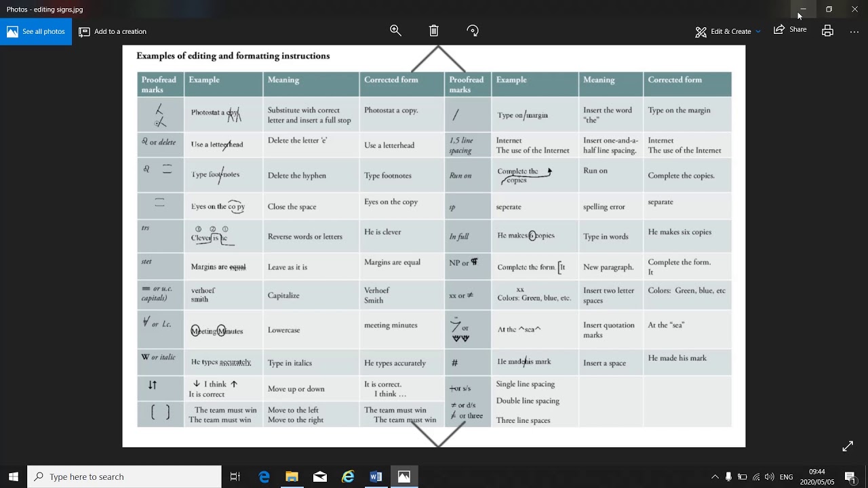Click 'Type in italics' text

pos(290,363)
